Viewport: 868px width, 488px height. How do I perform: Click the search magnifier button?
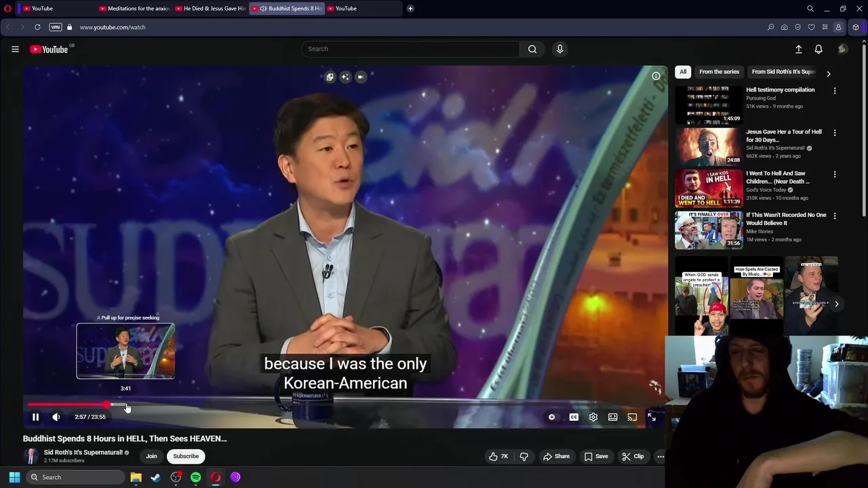pos(532,49)
